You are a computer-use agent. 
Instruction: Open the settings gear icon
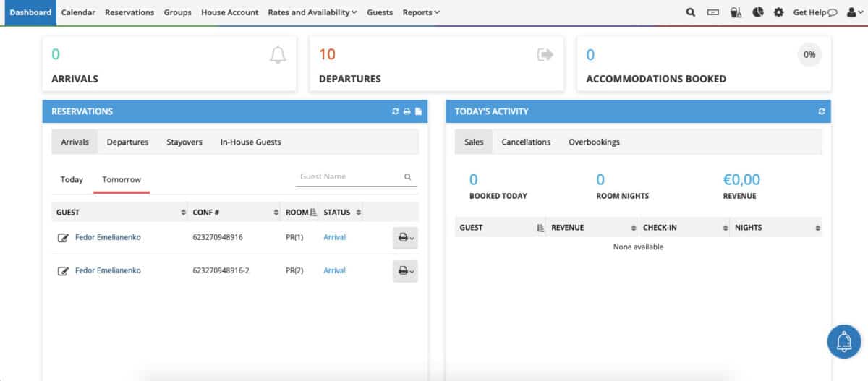(x=778, y=12)
